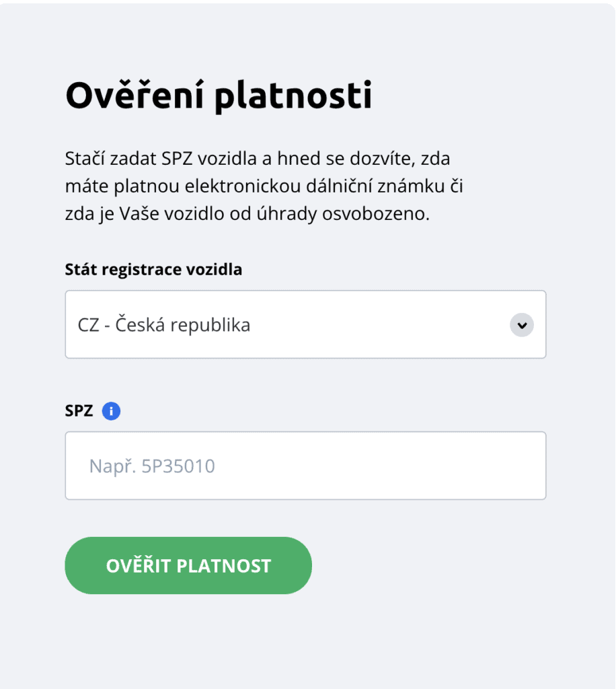
Task: Click the word 'OVĚŘIT' on the green button
Action: (x=139, y=565)
